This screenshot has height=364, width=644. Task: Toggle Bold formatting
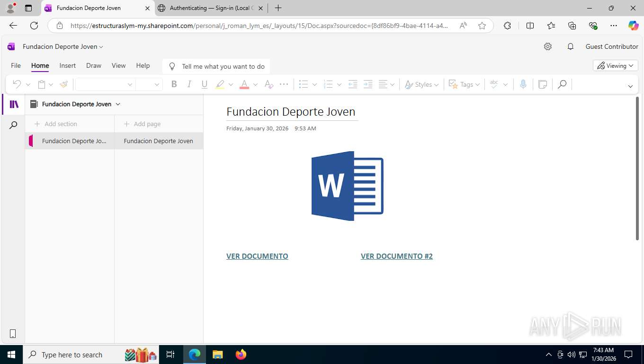[174, 84]
